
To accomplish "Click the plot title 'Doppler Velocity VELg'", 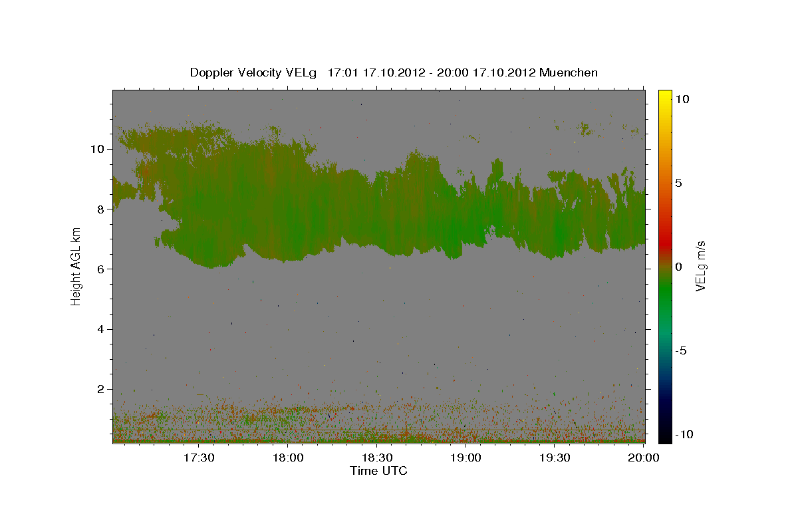I will [x=252, y=72].
